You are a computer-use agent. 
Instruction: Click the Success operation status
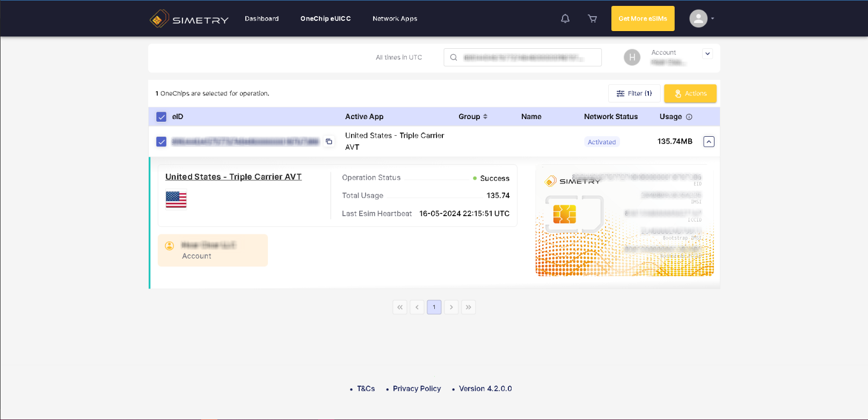click(x=495, y=179)
